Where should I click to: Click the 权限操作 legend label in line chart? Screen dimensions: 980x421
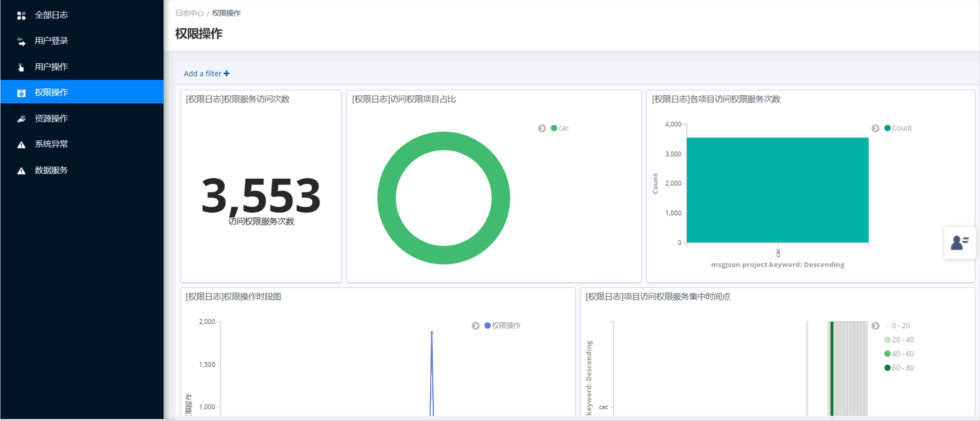click(506, 325)
